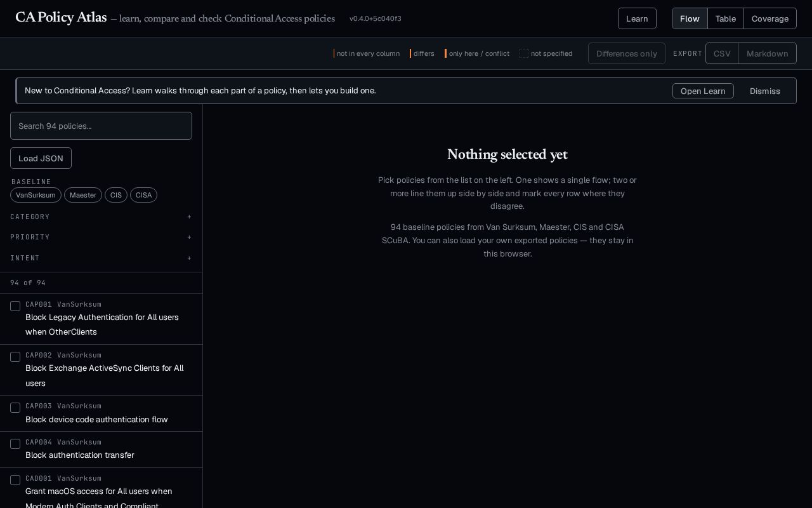
Task: Click the CA Policy Atlas title
Action: (61, 17)
